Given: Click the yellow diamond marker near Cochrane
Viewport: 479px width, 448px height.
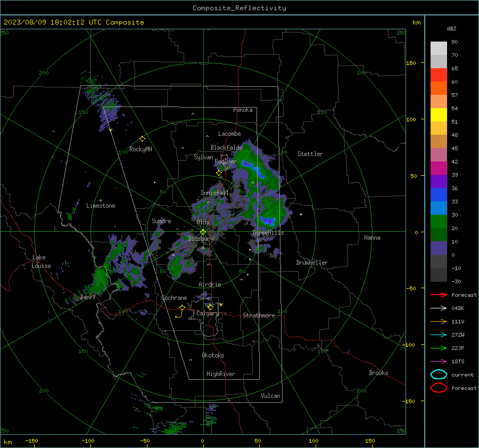Looking at the screenshot, I should [183, 307].
